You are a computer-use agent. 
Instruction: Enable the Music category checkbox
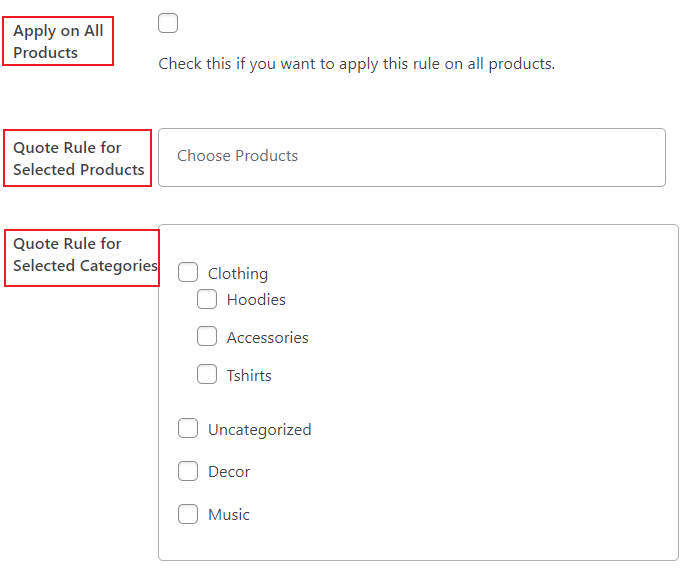pos(188,514)
